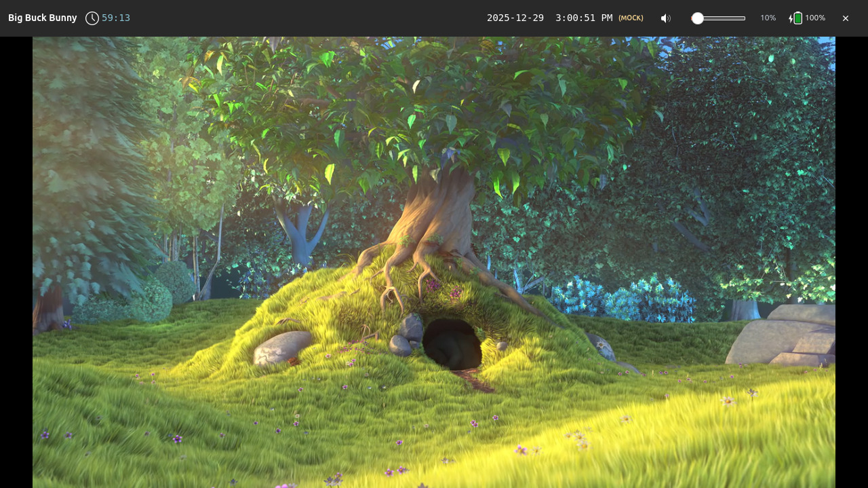Click the volume slider handle

(697, 18)
